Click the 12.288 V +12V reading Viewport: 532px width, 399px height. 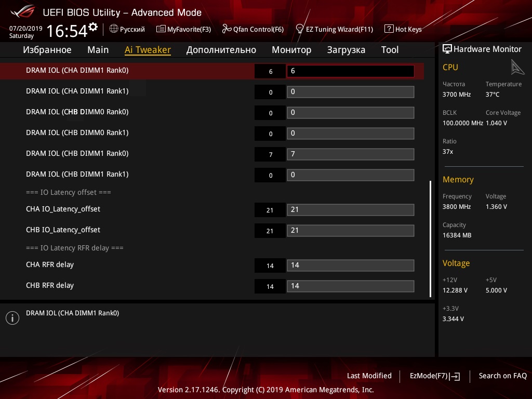455,290
